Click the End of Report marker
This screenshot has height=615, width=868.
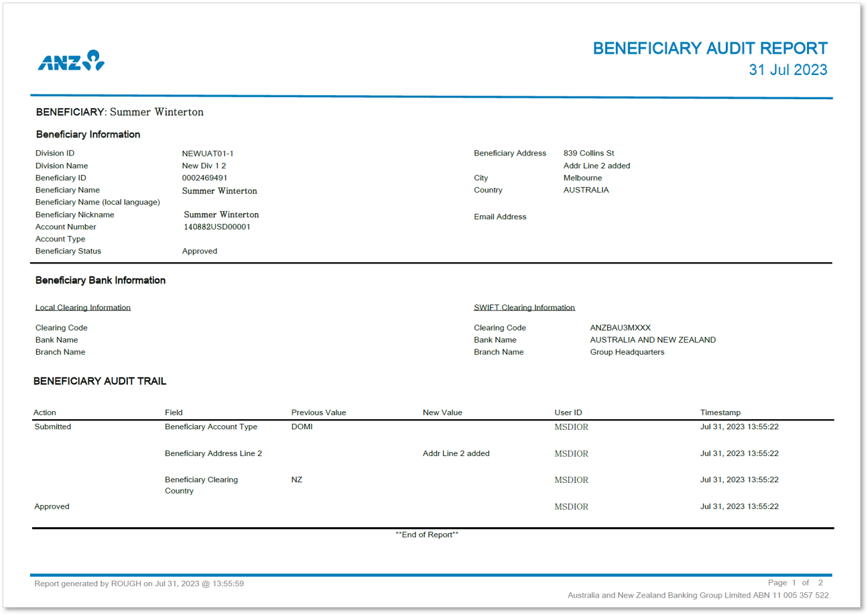coord(428,535)
